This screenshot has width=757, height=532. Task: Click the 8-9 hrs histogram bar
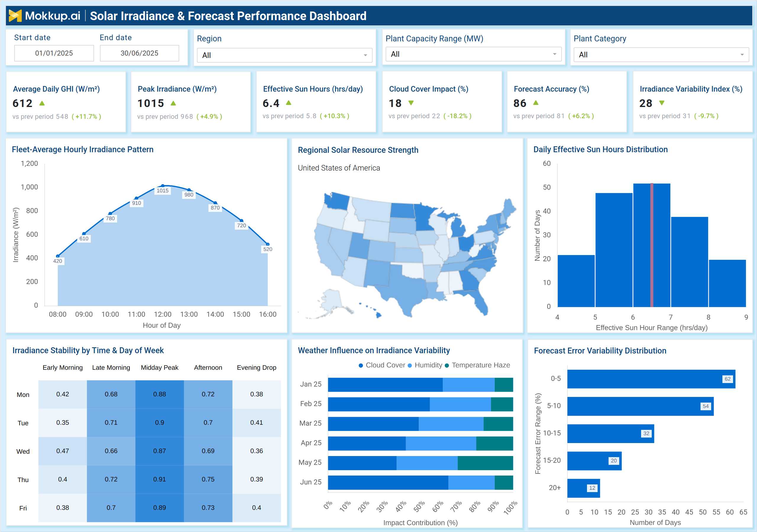727,283
